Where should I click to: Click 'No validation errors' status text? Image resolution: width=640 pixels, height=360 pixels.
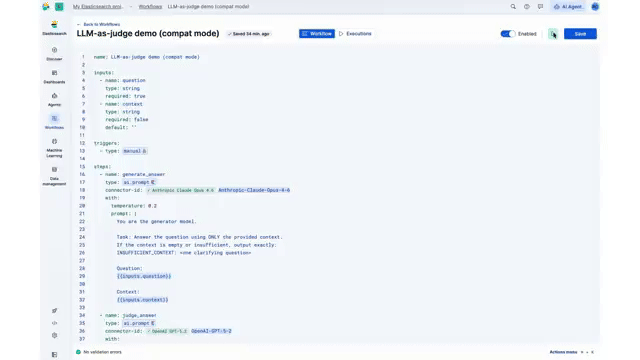pyautogui.click(x=102, y=352)
